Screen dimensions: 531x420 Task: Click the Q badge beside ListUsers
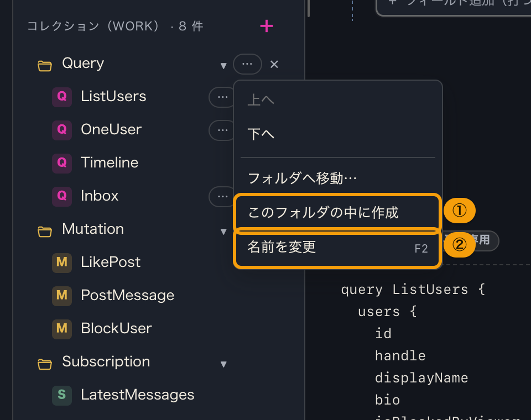click(x=62, y=97)
